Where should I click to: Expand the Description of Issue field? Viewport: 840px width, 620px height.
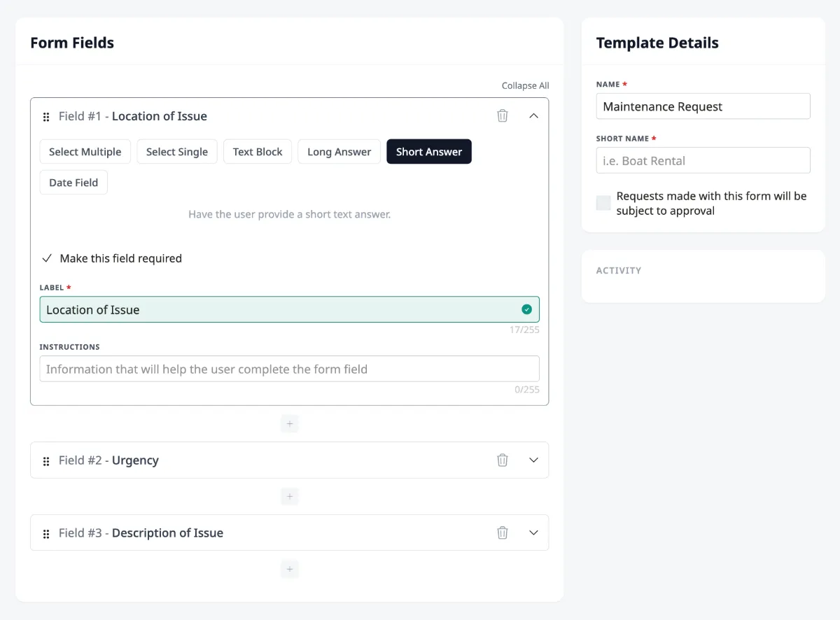tap(533, 532)
